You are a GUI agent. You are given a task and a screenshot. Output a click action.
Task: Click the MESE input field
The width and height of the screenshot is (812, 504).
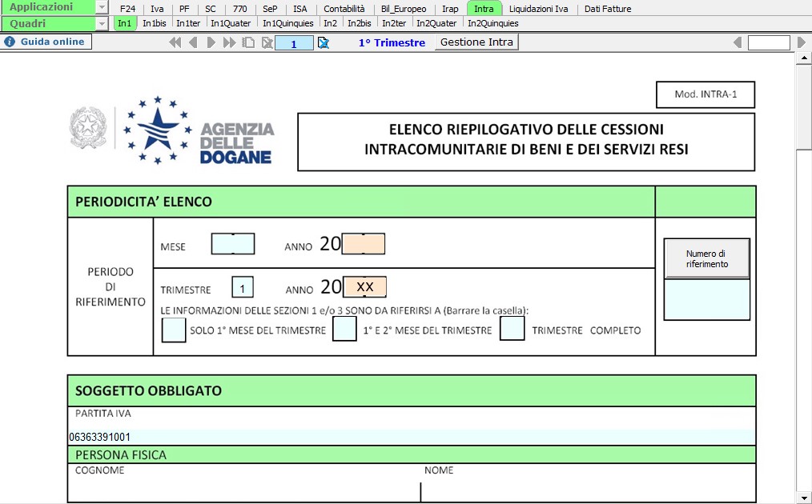click(233, 244)
